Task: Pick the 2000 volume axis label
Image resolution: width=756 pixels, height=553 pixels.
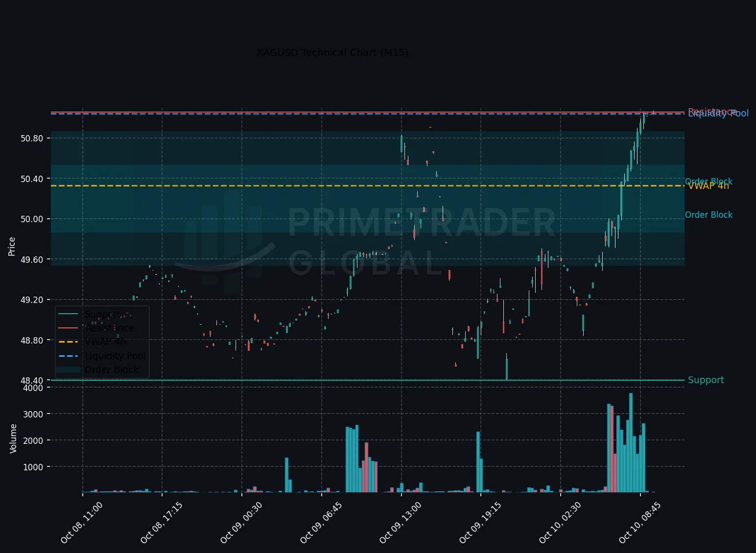Action: (x=34, y=441)
